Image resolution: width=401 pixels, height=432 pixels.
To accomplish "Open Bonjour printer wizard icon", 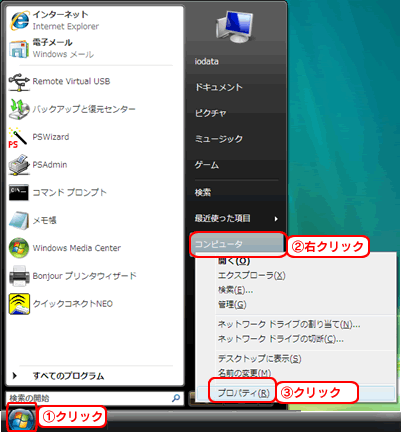I will click(x=19, y=276).
